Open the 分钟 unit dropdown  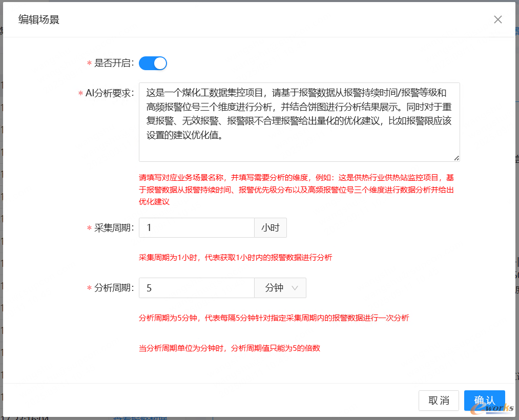(280, 288)
